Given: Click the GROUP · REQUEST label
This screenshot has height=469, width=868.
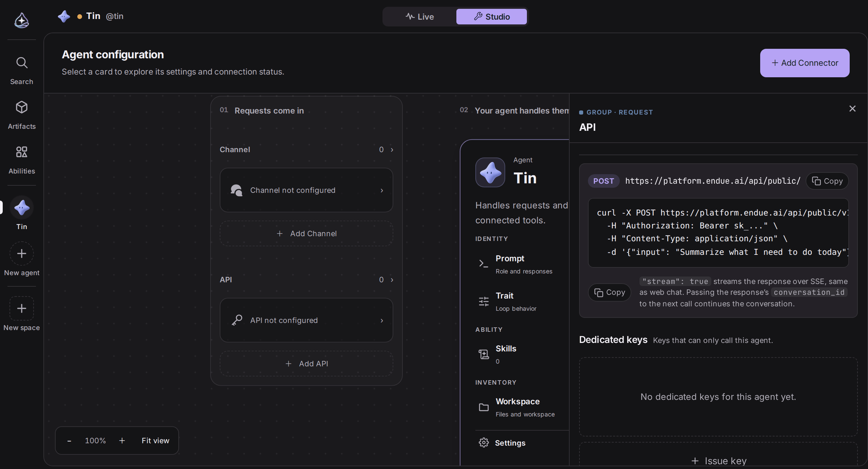Looking at the screenshot, I should (619, 112).
